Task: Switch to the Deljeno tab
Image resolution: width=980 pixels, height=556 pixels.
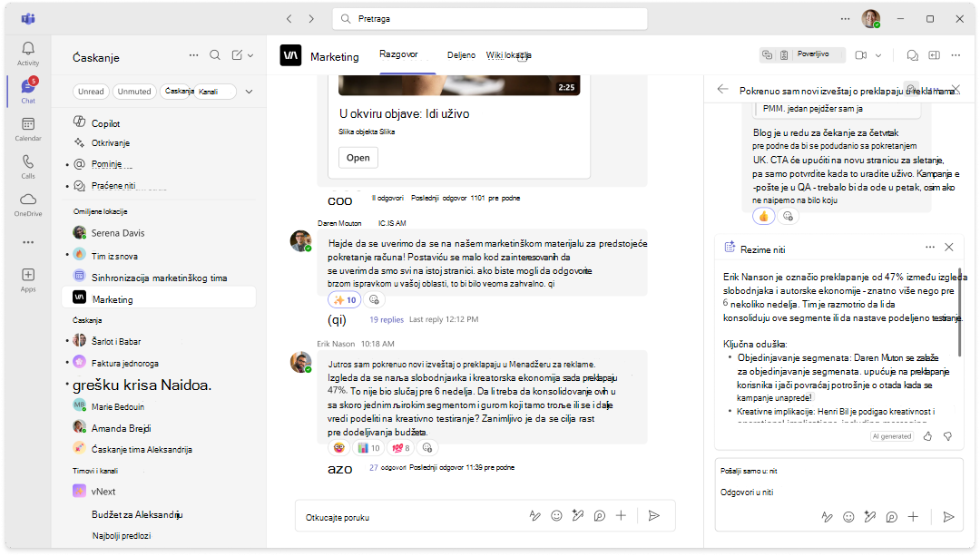Action: (461, 55)
